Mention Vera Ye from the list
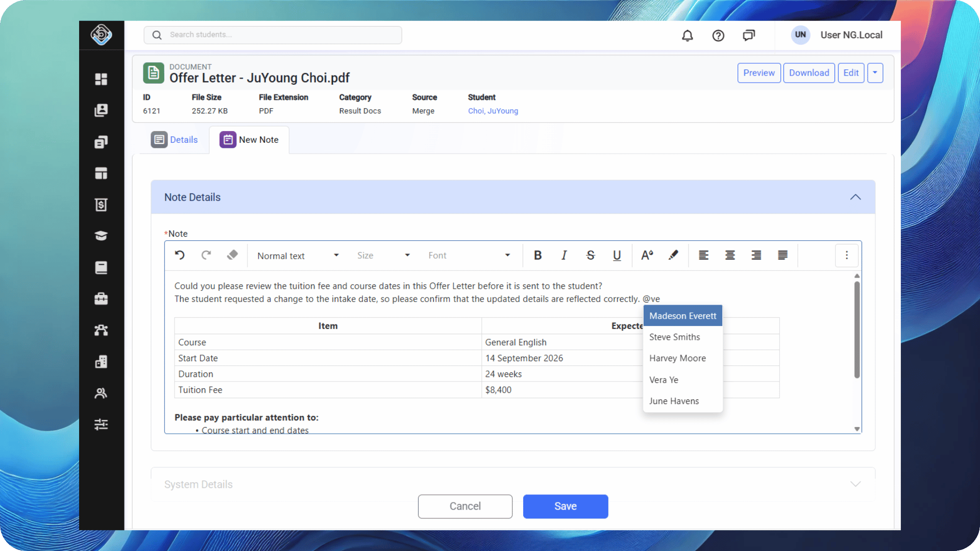 click(x=683, y=380)
